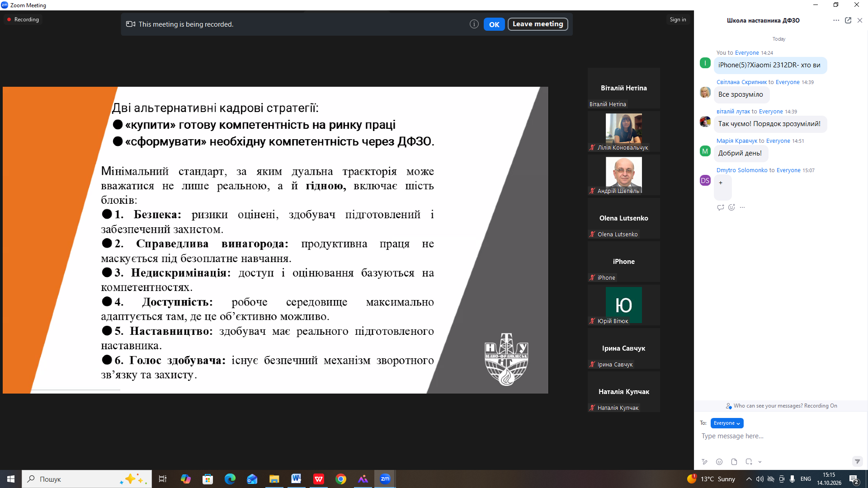Click Who can see your messages notice

tap(781, 406)
